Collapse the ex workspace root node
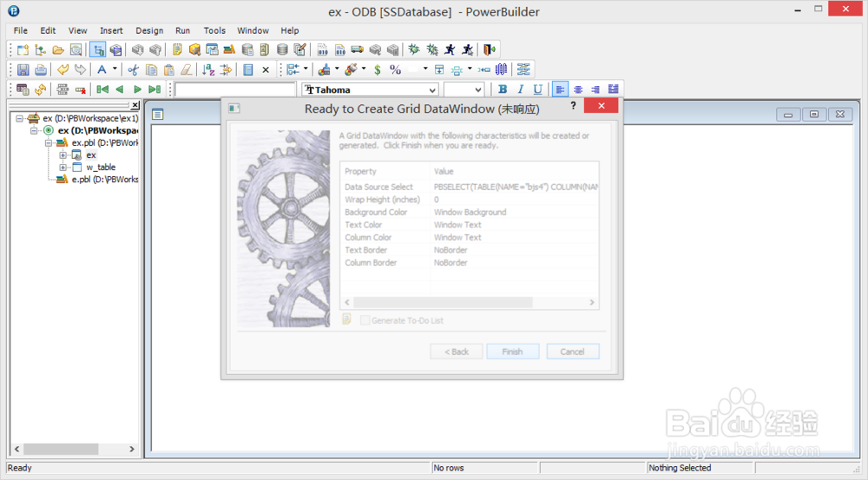Image resolution: width=868 pixels, height=480 pixels. point(19,118)
